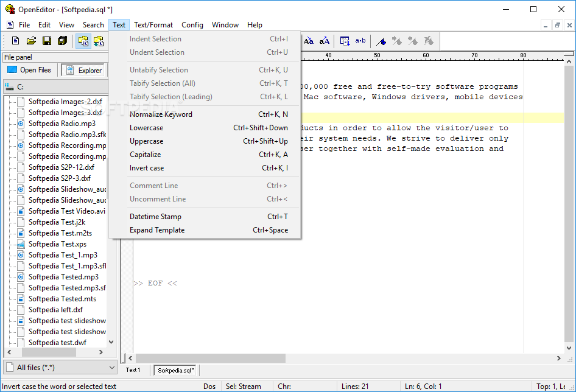This screenshot has height=392, width=576.
Task: Select Softpedia Test.j2k in file list
Action: 57,222
